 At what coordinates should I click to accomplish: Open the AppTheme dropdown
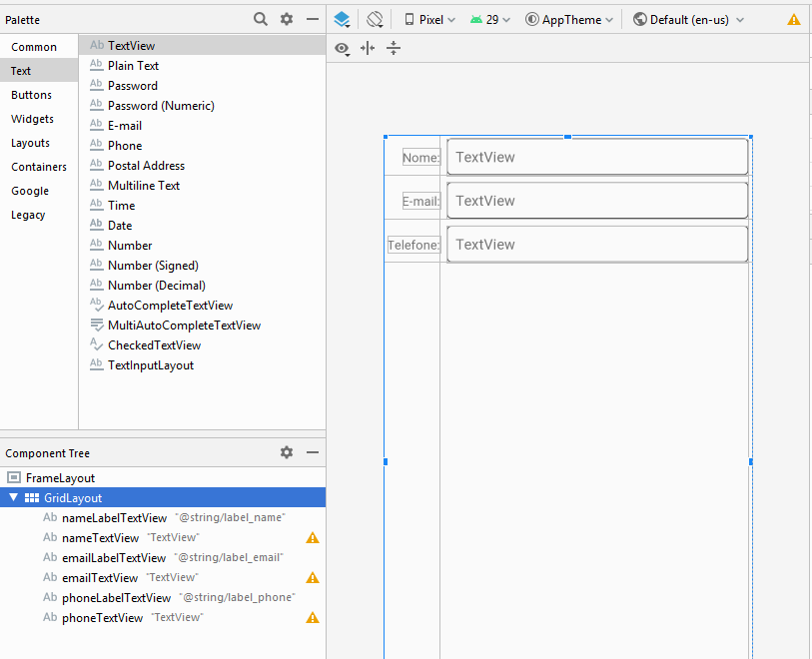569,19
